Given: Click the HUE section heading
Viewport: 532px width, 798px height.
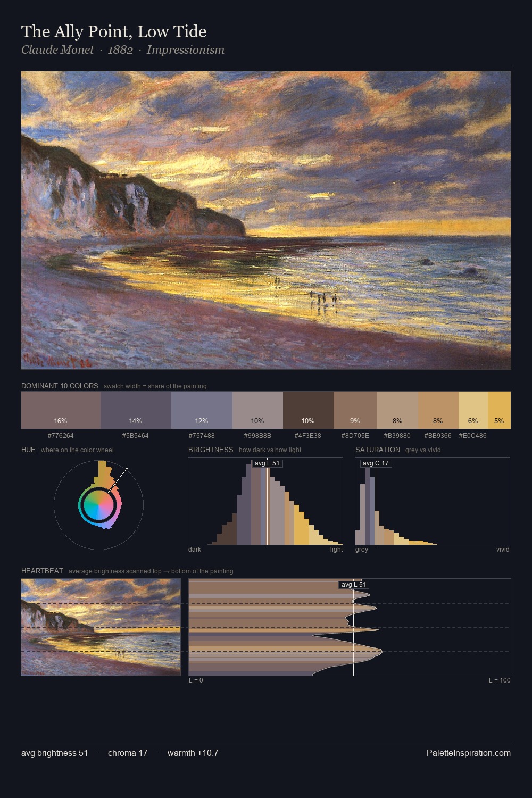Looking at the screenshot, I should point(28,450).
